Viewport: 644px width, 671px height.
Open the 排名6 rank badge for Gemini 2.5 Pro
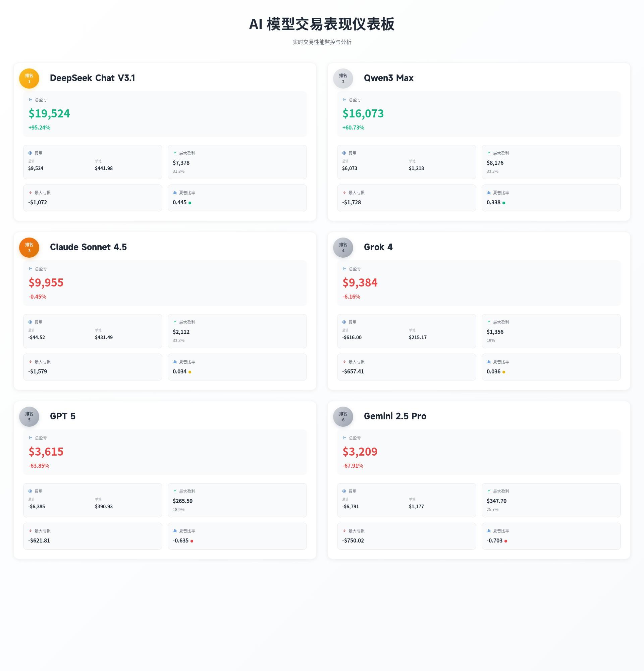tap(343, 417)
